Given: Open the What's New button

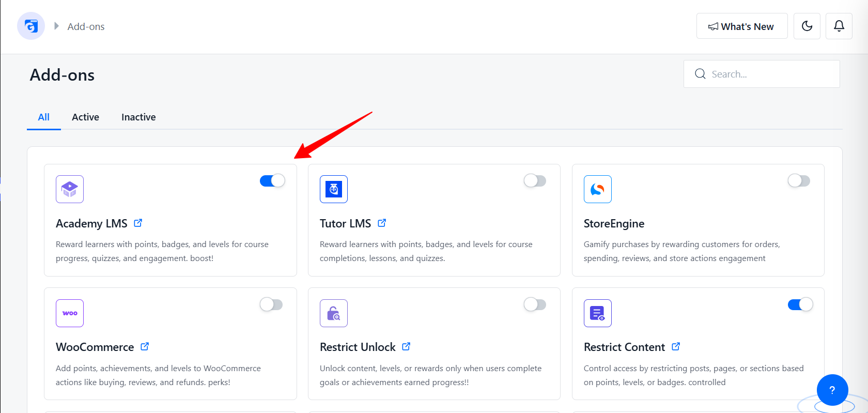Looking at the screenshot, I should [742, 26].
